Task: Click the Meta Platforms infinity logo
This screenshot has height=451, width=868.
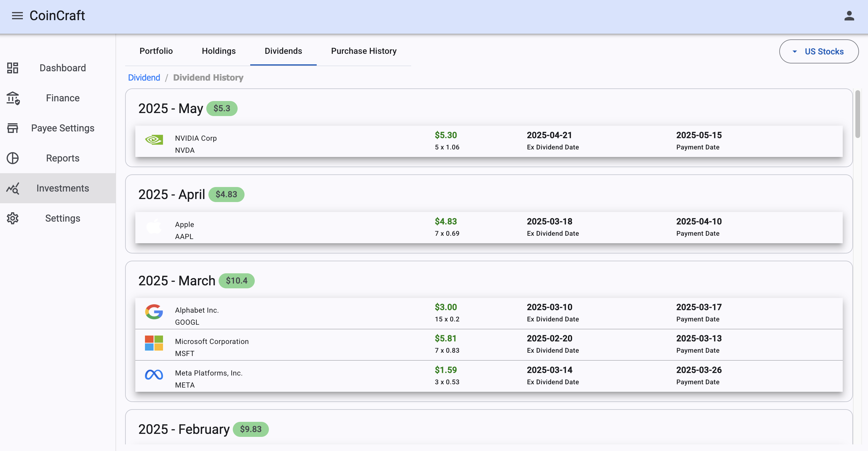Action: [x=154, y=375]
